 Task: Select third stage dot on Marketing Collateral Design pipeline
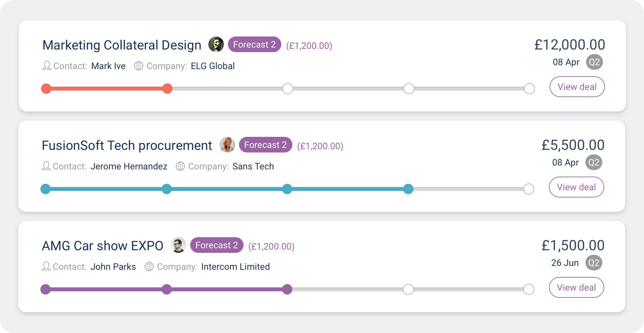pyautogui.click(x=288, y=89)
